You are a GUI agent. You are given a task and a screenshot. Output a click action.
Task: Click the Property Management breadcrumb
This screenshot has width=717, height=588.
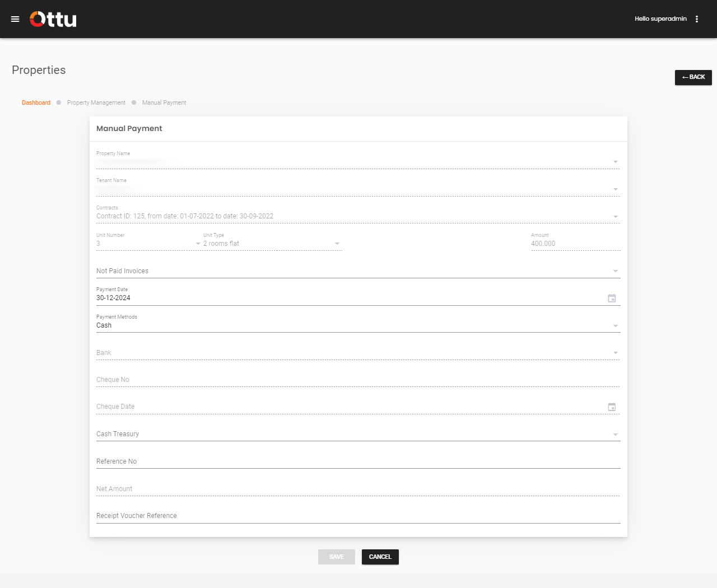click(x=96, y=102)
